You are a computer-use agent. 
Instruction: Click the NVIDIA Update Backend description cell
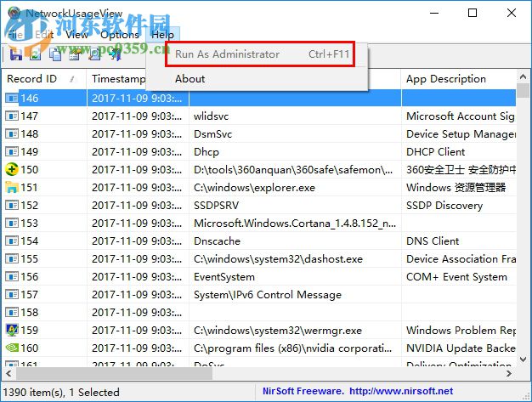(459, 348)
